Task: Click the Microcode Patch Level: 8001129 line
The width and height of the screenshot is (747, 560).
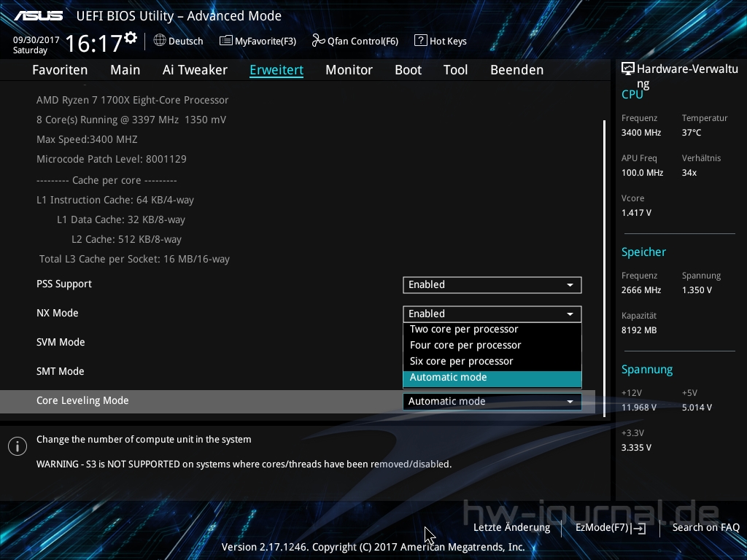Action: pos(112,159)
